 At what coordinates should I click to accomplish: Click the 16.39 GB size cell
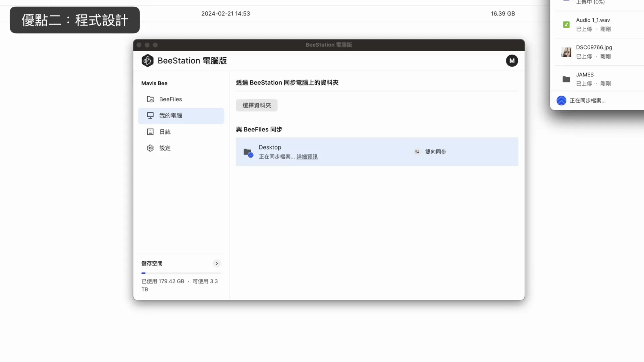click(502, 14)
